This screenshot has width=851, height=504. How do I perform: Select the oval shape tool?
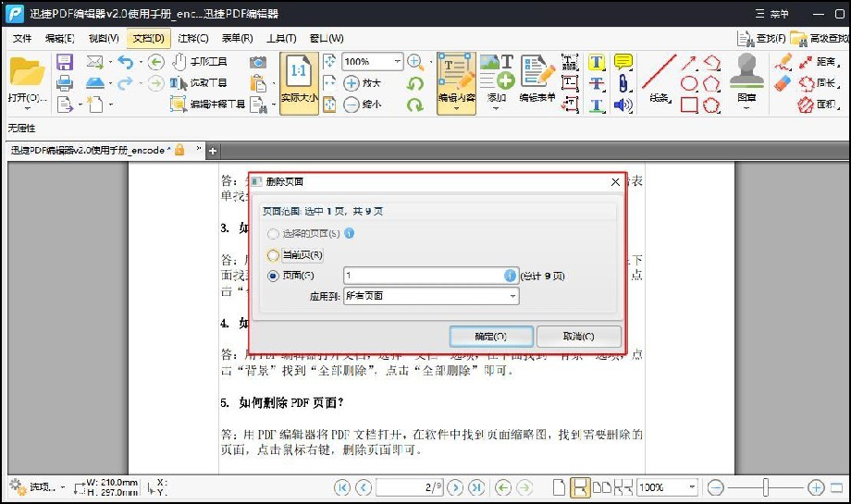click(689, 83)
